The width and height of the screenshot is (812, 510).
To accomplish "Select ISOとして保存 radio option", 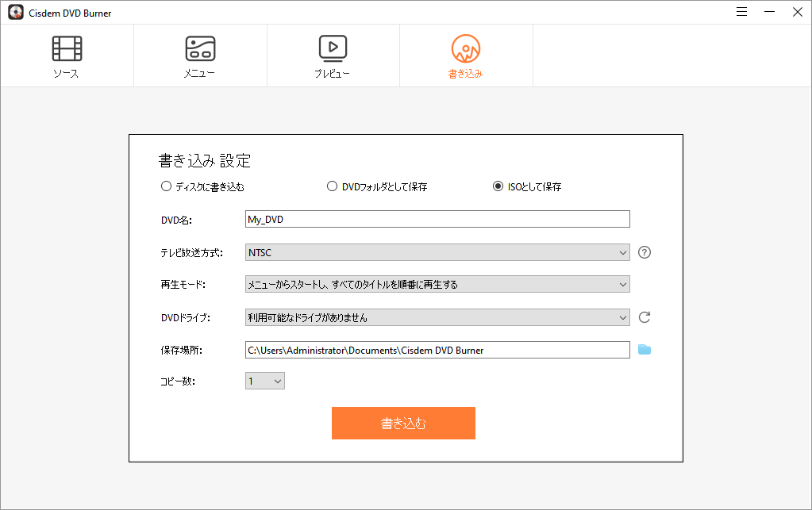I will (x=498, y=186).
